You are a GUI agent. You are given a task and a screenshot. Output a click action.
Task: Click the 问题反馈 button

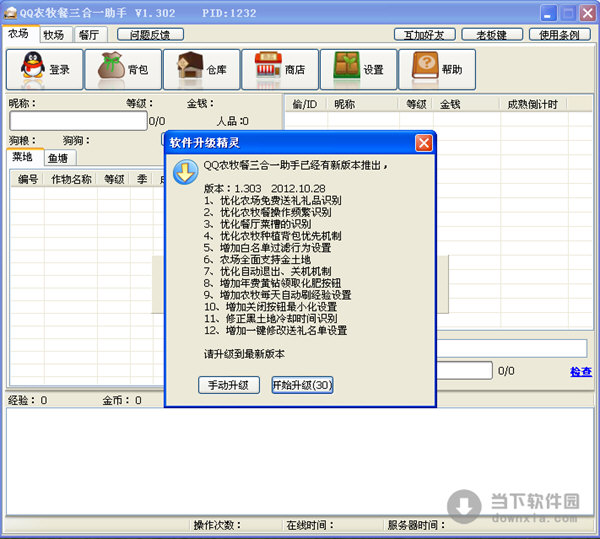coord(150,35)
